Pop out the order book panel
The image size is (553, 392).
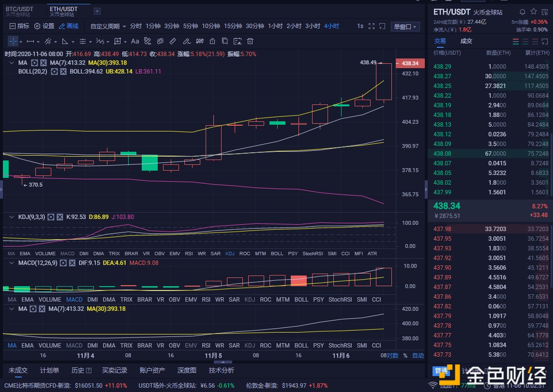pyautogui.click(x=545, y=42)
